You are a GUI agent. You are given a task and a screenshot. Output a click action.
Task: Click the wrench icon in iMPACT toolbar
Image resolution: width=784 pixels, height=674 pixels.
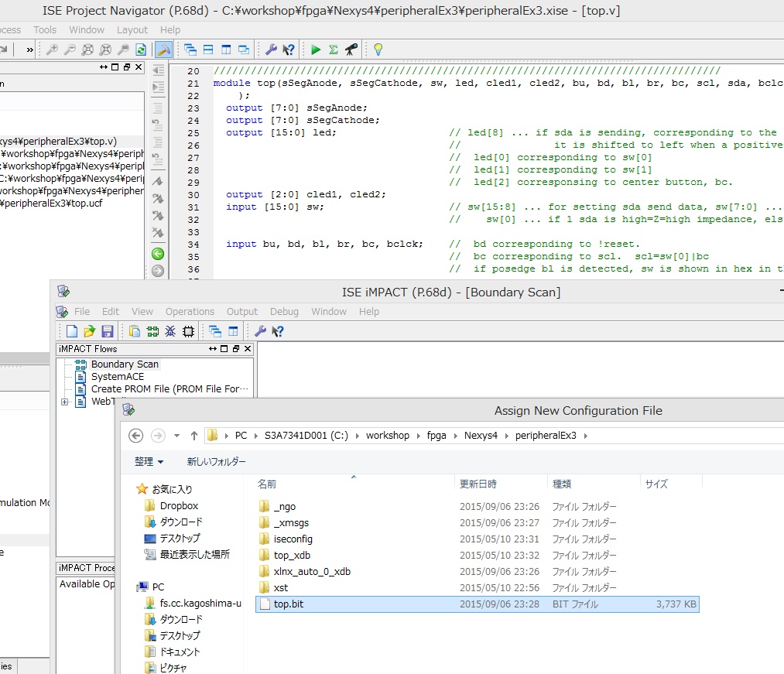click(260, 331)
